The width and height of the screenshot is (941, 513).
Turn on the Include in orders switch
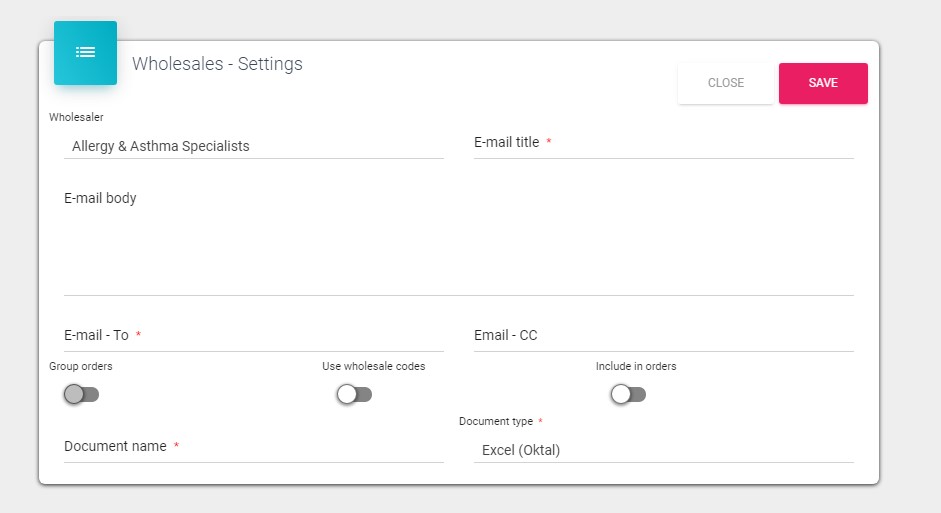coord(628,394)
